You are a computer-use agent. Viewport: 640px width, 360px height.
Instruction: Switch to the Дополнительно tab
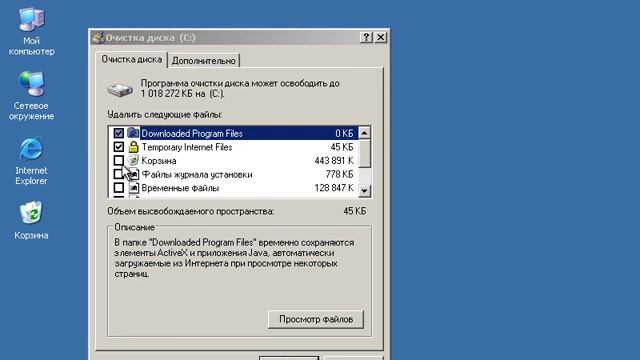pyautogui.click(x=204, y=61)
